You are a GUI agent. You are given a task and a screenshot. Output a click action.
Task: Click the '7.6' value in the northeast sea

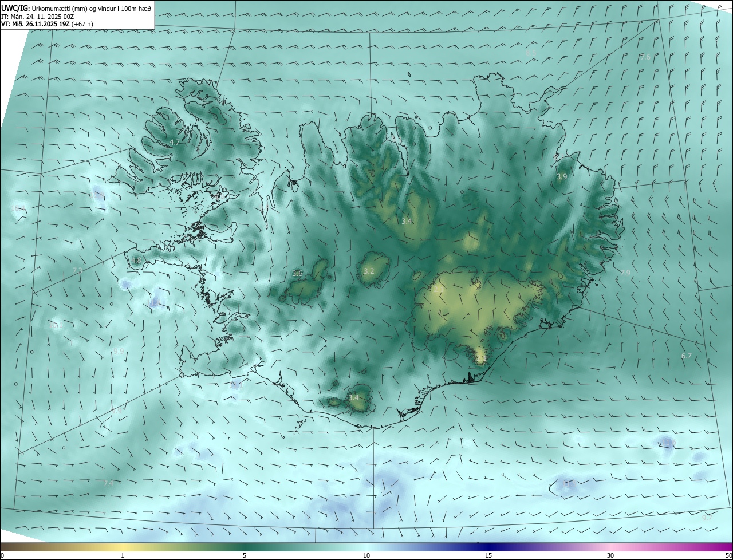point(645,57)
